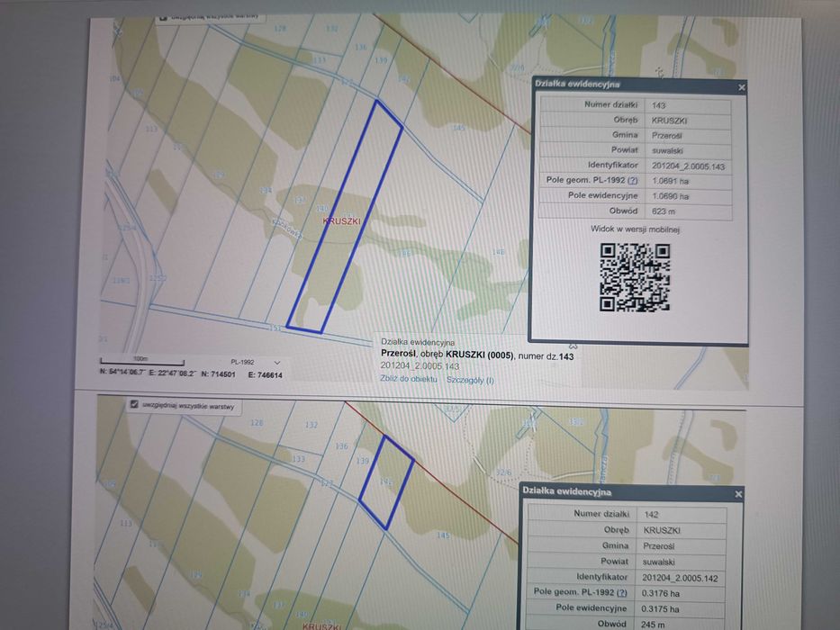Click parcel label 128 on the bottom map
The image size is (840, 630).
coord(257,423)
